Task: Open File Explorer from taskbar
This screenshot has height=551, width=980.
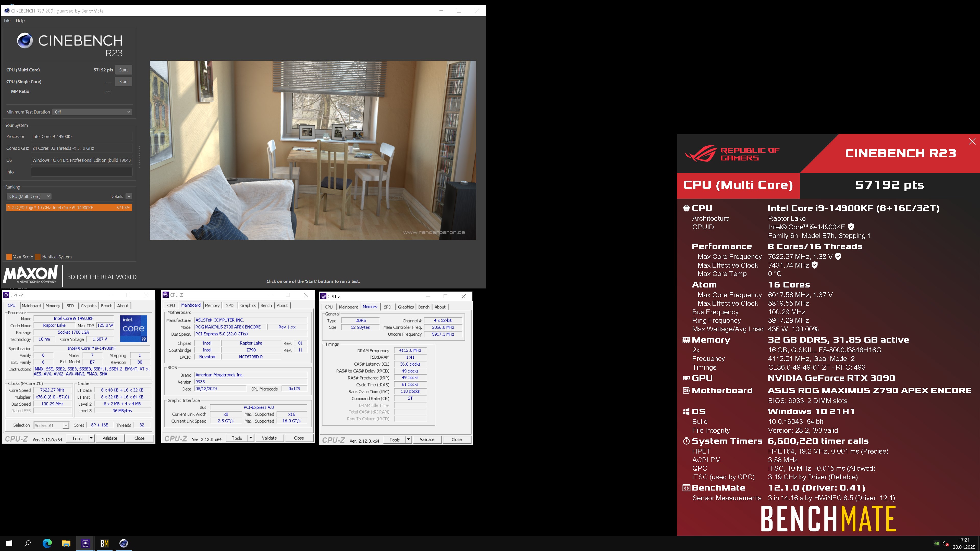Action: [x=66, y=543]
